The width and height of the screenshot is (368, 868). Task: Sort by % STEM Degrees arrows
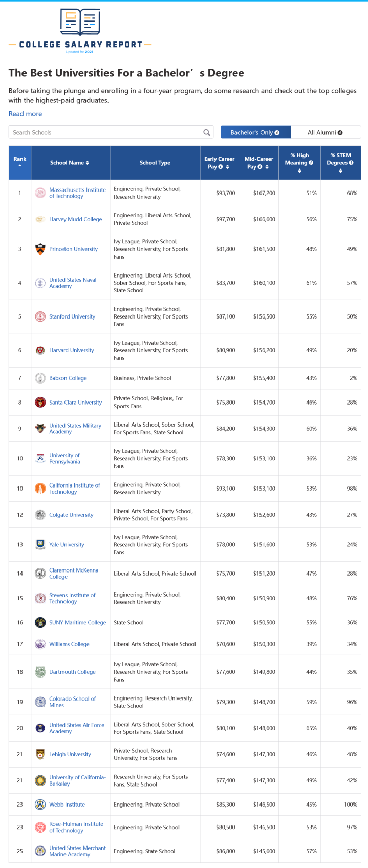coord(340,171)
